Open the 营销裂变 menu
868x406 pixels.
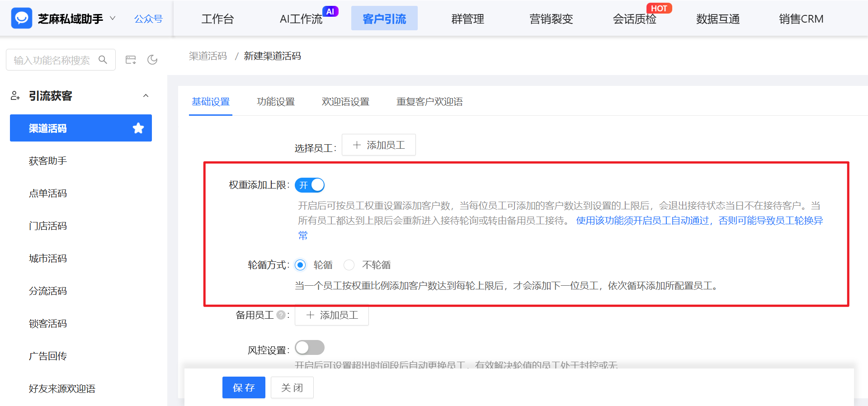[x=551, y=19]
